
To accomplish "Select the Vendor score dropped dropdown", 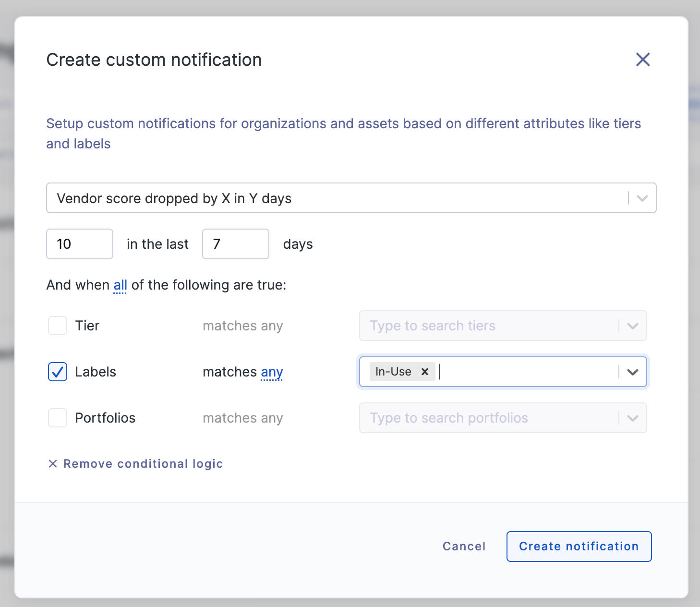I will pyautogui.click(x=351, y=198).
